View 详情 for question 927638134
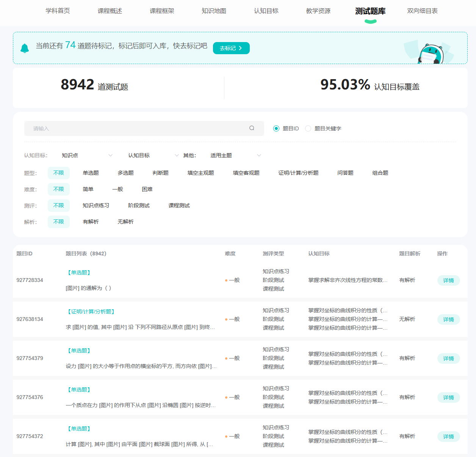This screenshot has height=457, width=476. [x=448, y=319]
